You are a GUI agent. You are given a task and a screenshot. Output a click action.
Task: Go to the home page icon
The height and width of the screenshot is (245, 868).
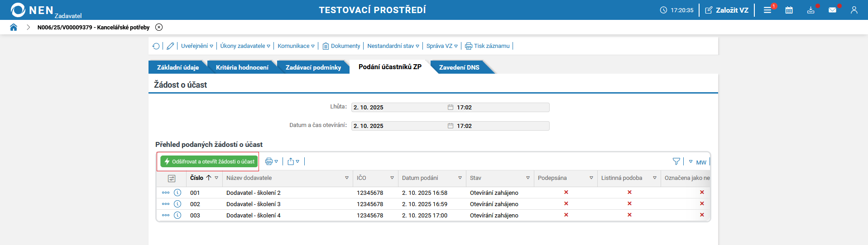point(14,27)
